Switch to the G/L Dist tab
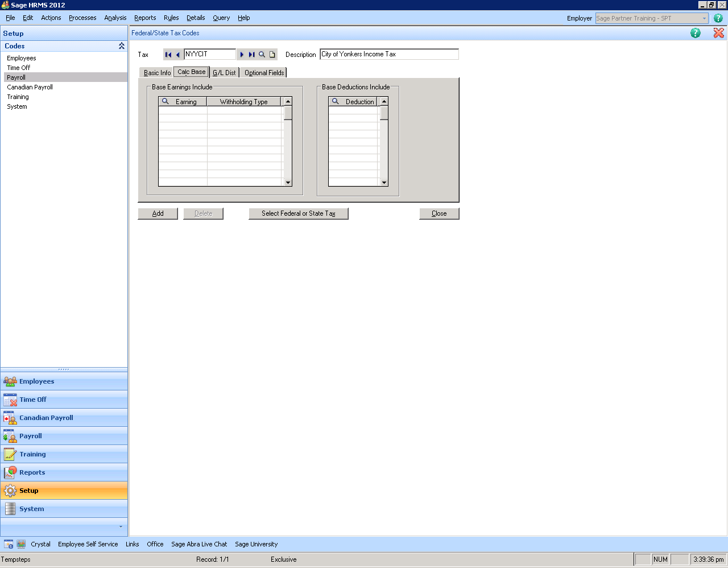 pyautogui.click(x=224, y=73)
